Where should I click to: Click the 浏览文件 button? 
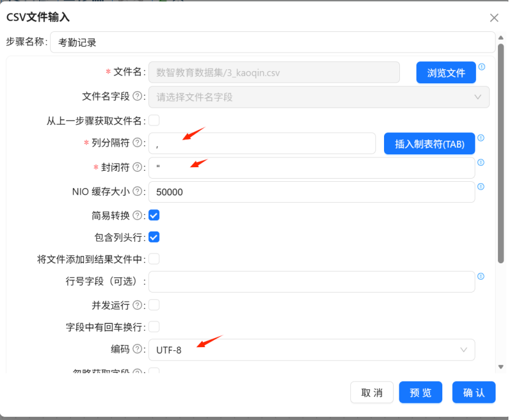446,73
